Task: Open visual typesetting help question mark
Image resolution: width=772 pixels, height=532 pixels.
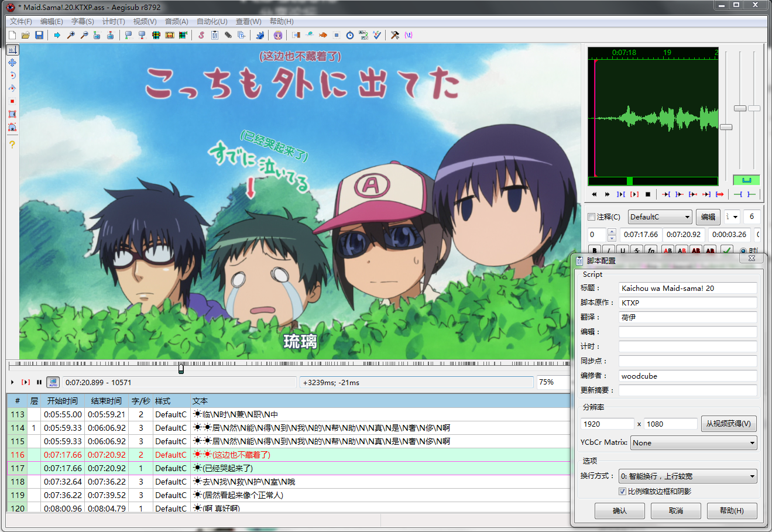Action: coord(12,145)
